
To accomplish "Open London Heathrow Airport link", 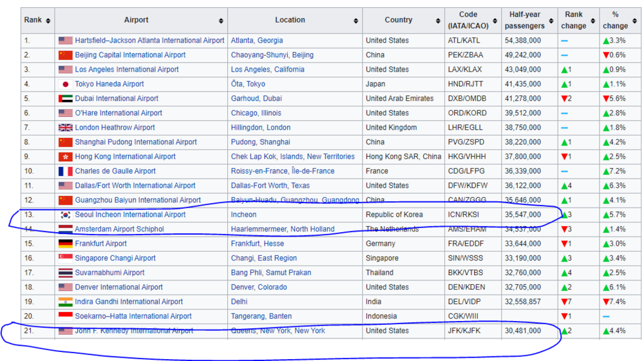I will [115, 128].
